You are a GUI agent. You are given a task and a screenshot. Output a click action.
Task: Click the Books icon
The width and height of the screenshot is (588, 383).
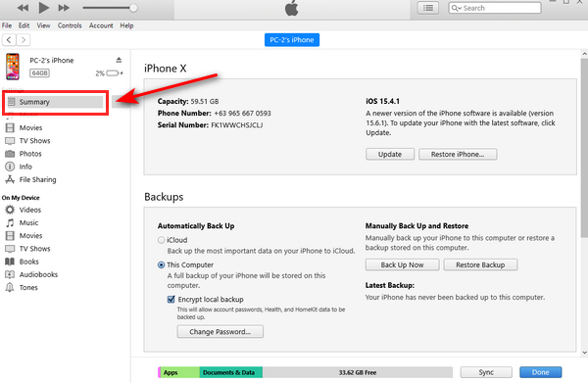click(x=10, y=262)
